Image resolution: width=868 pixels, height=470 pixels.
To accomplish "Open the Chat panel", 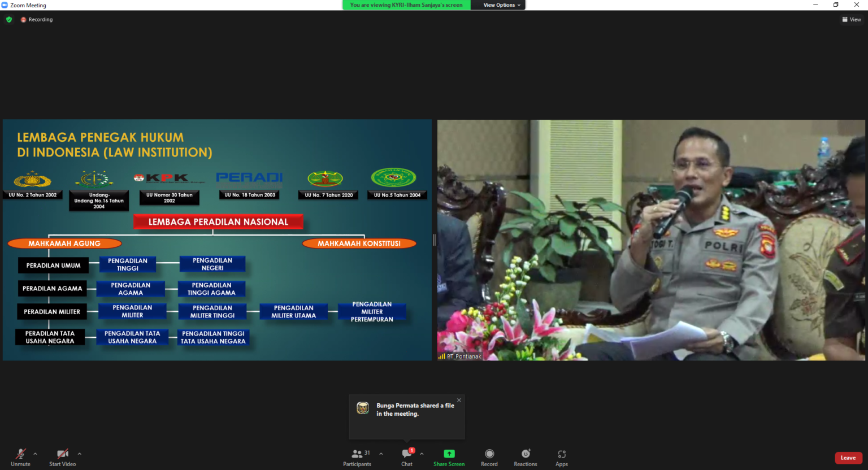I will 407,457.
